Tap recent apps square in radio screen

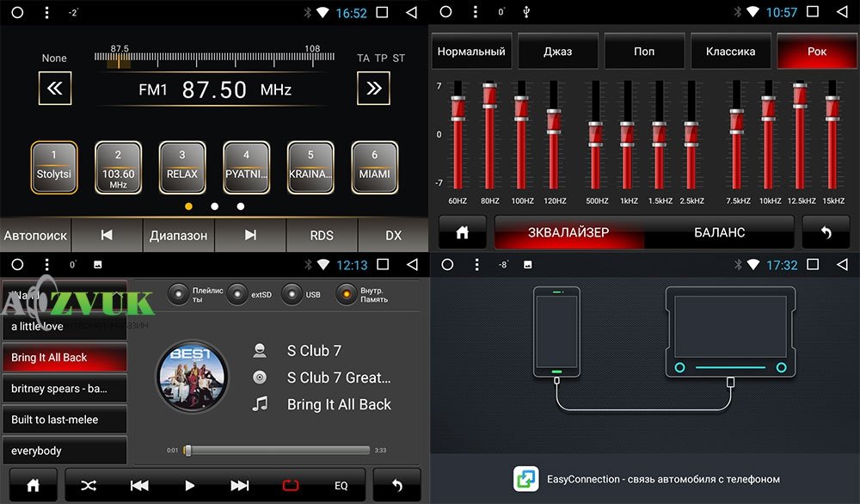coord(383,12)
